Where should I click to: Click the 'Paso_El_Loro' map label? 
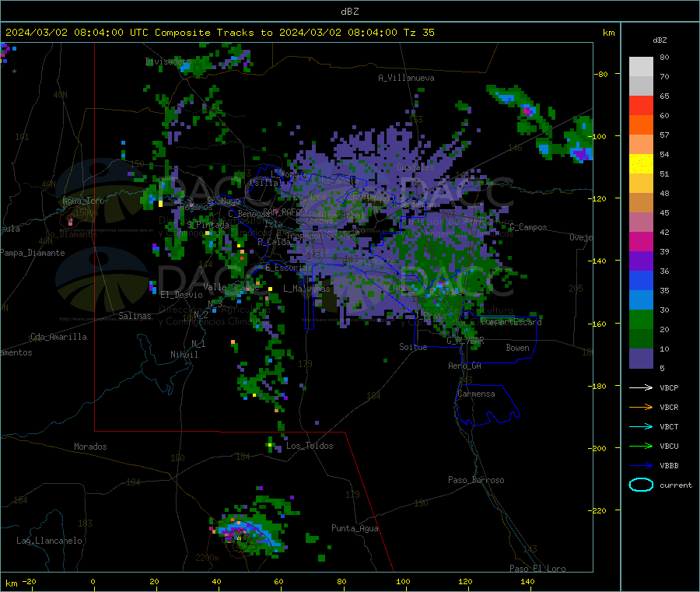click(537, 569)
